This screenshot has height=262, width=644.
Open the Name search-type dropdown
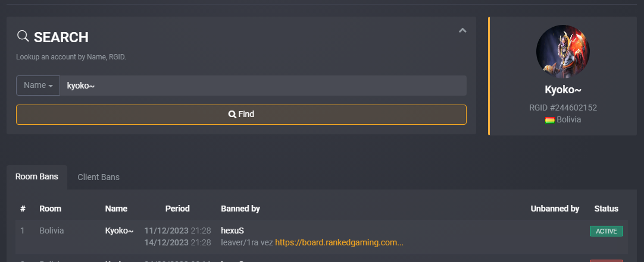pyautogui.click(x=38, y=86)
